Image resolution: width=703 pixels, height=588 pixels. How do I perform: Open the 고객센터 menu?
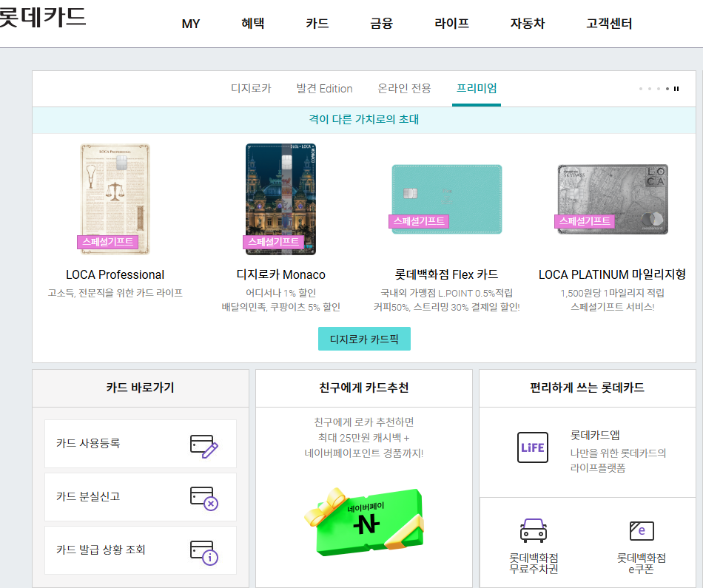click(x=609, y=24)
